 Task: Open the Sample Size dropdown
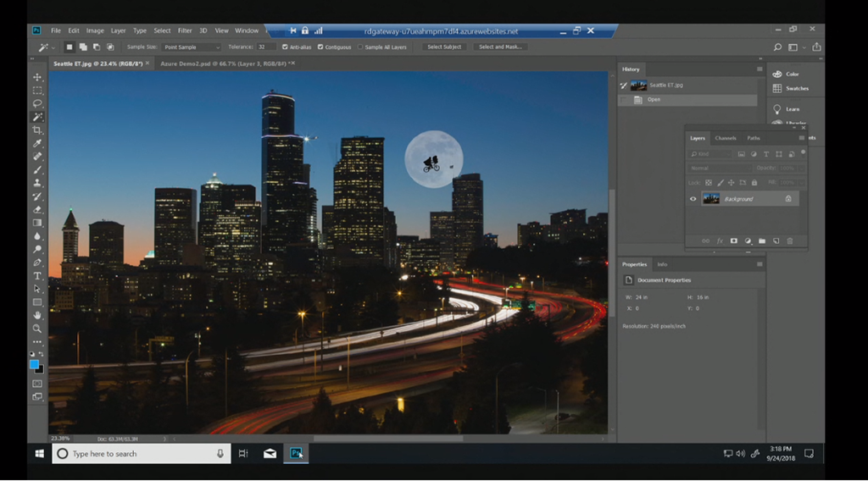click(192, 47)
